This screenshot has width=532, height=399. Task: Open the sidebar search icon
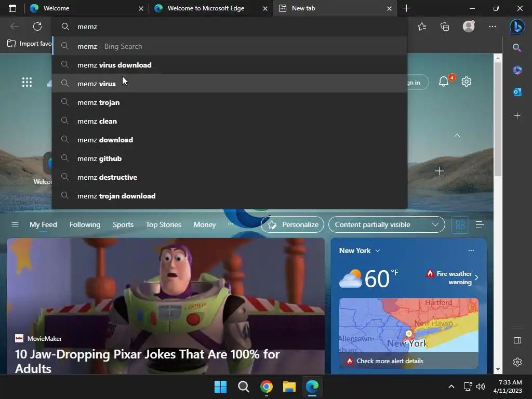pyautogui.click(x=517, y=47)
